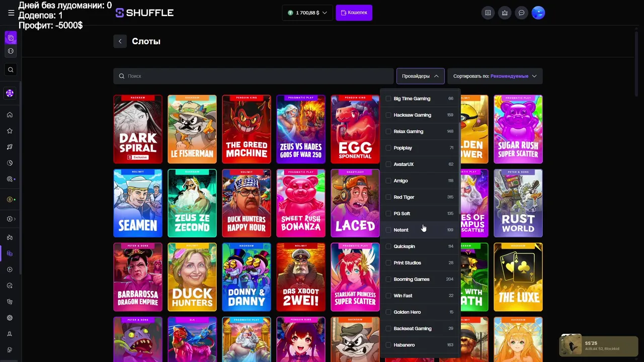644x362 pixels.
Task: Open Zeus Ze Zecond slot
Action: click(192, 203)
